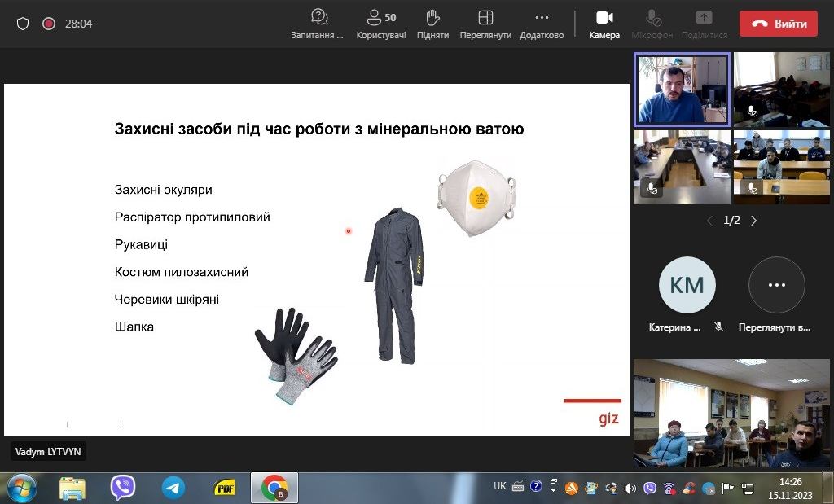834x504 pixels.
Task: Open Viber from the taskbar
Action: 123,487
